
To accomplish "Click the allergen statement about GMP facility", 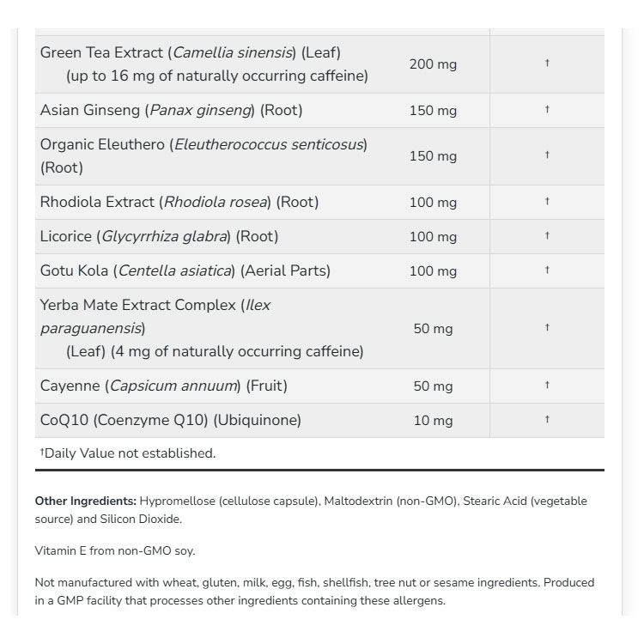I will click(314, 592).
